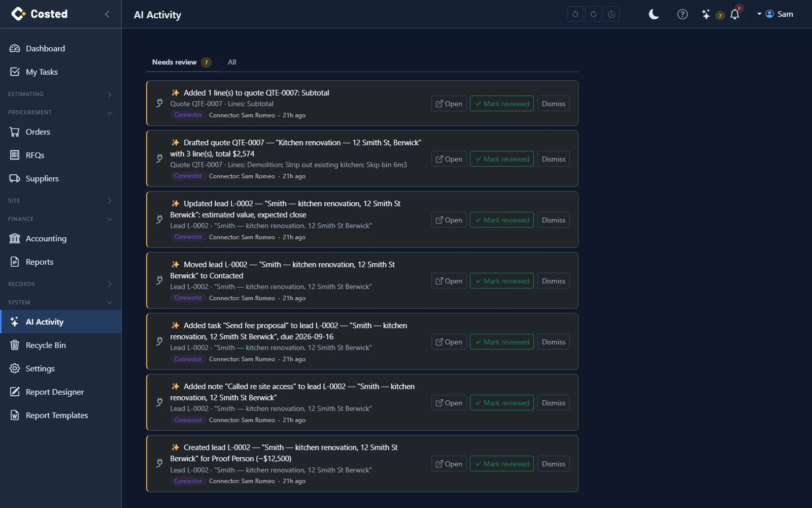
Task: Expand the Records section
Action: point(60,284)
